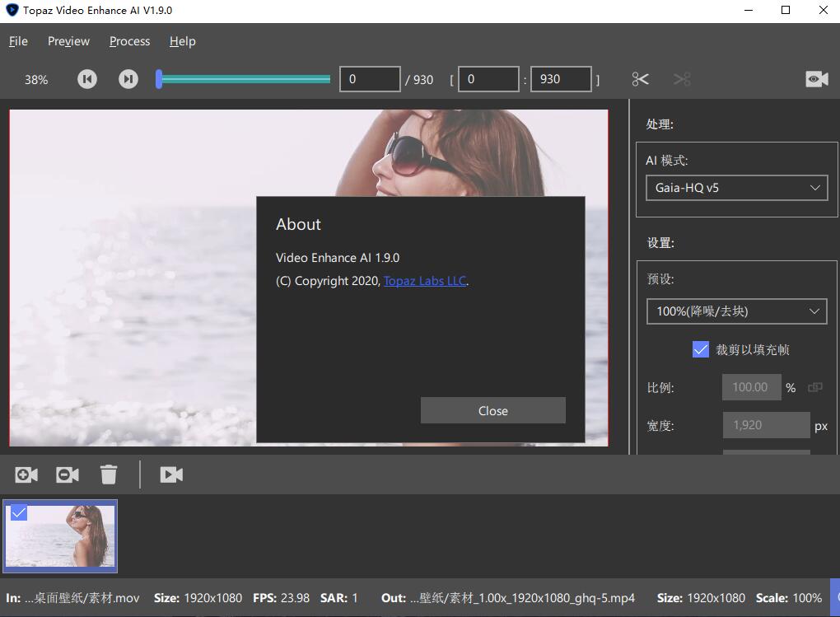Screen dimensions: 840x617
Task: Click the 处理: section label
Action: click(x=660, y=124)
